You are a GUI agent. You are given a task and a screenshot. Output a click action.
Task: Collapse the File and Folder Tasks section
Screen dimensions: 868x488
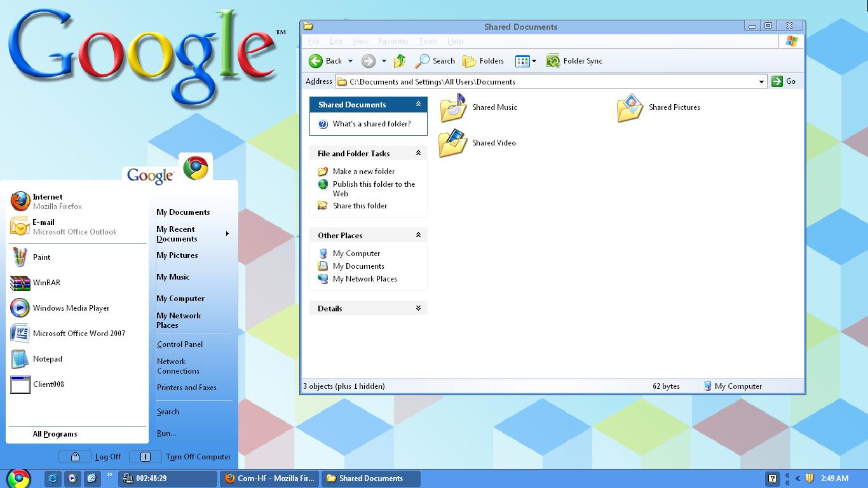pos(418,153)
